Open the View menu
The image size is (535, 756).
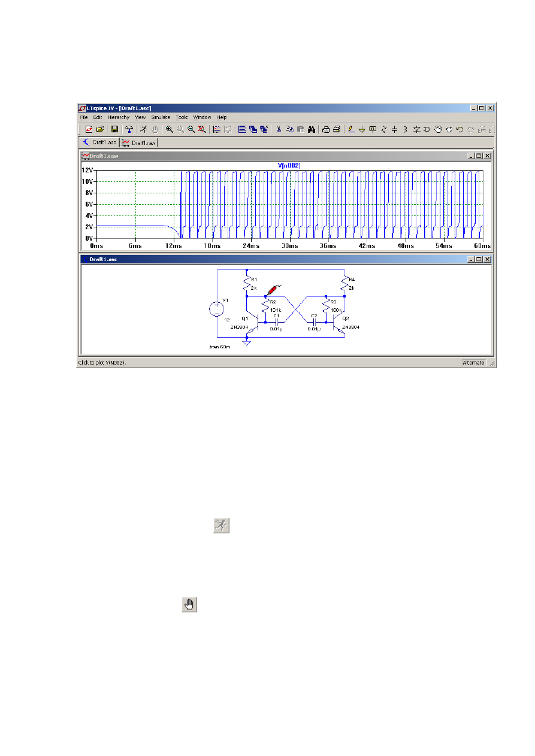click(140, 117)
